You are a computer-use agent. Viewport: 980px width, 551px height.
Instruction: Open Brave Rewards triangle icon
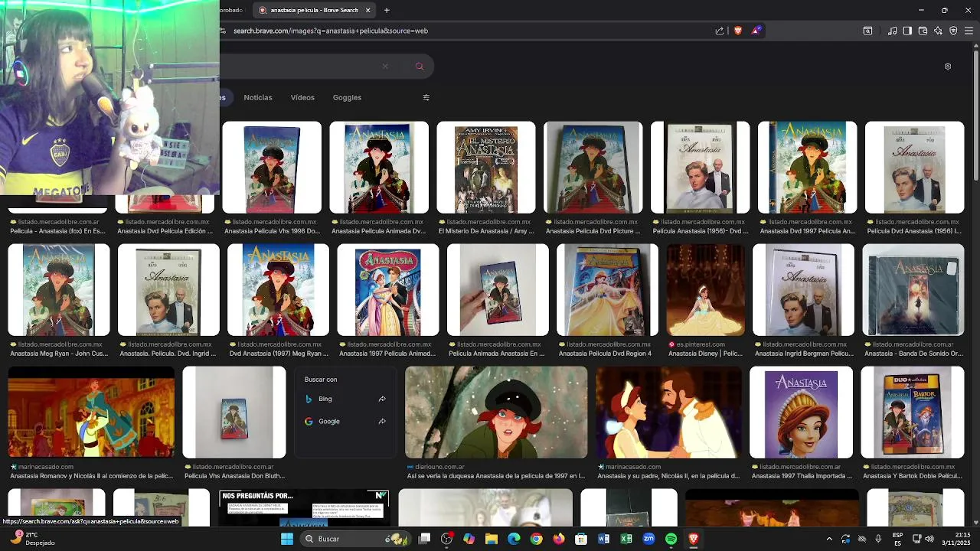coord(756,31)
